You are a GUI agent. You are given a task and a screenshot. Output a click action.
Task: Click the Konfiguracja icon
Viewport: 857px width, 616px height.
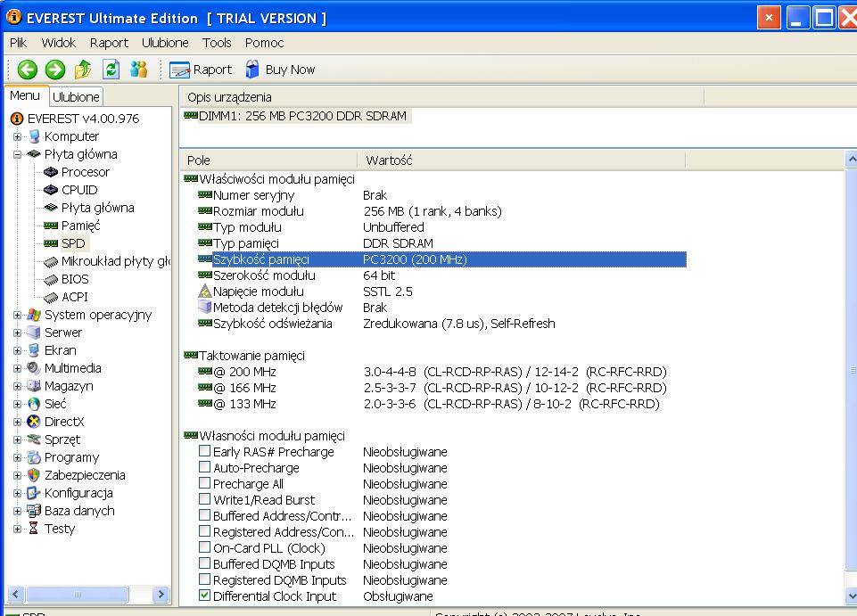(34, 493)
